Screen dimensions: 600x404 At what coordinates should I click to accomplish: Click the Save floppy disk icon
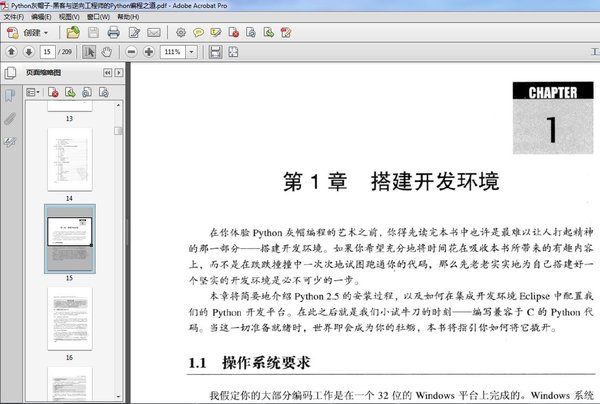click(x=93, y=33)
